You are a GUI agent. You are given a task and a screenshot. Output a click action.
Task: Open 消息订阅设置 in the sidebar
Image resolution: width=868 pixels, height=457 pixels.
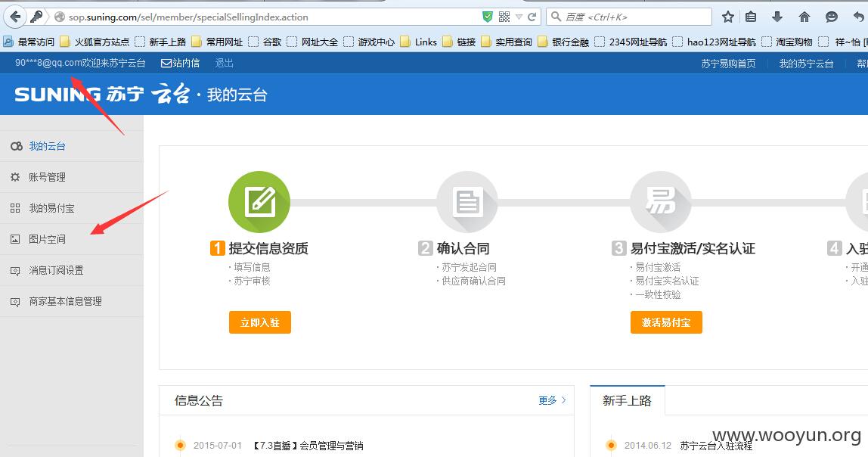click(56, 270)
